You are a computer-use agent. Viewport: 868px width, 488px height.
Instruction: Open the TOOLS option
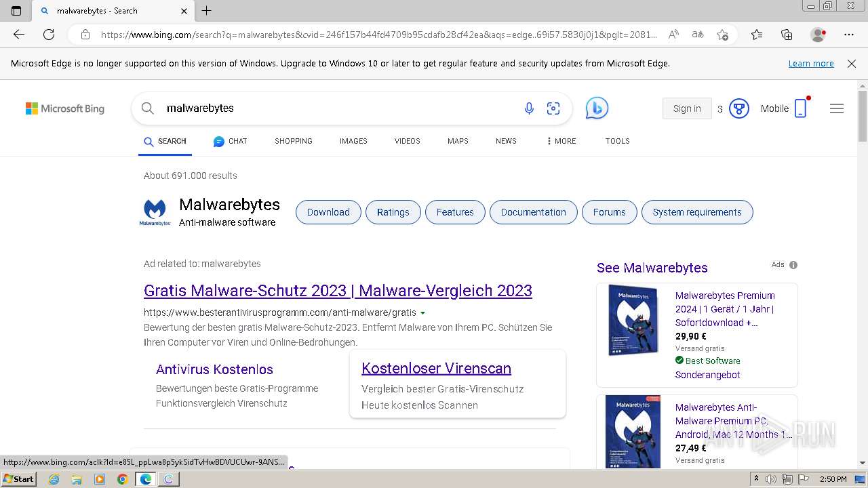pos(618,141)
